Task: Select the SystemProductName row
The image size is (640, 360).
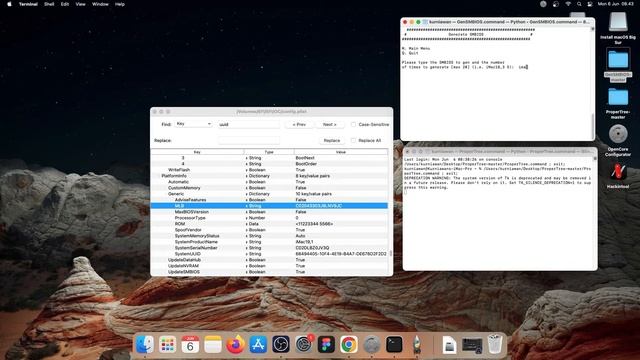Action: (x=269, y=242)
